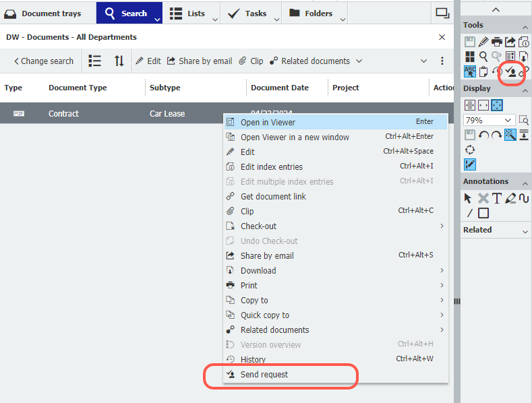Collapse the Annotations panel section
This screenshot has width=532, height=403.
[525, 183]
